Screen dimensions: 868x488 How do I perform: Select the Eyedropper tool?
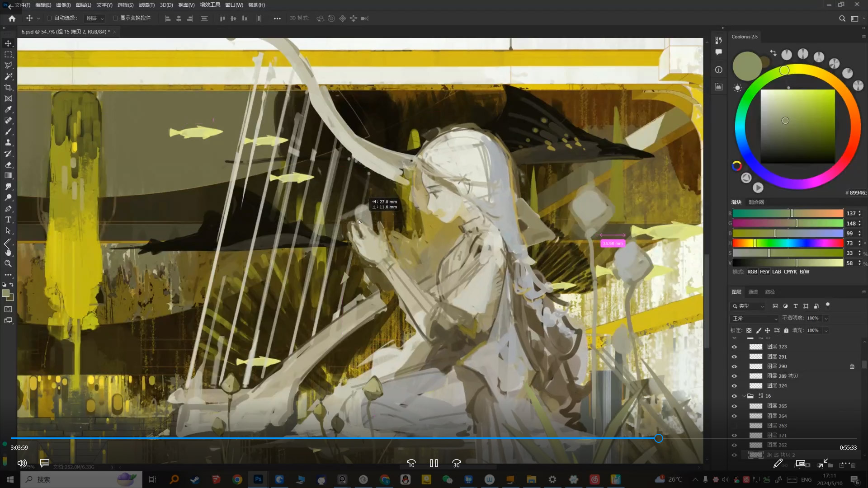coord(8,109)
